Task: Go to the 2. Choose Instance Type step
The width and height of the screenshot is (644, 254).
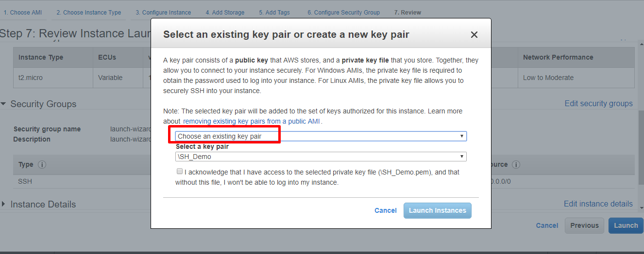Action: tap(89, 13)
